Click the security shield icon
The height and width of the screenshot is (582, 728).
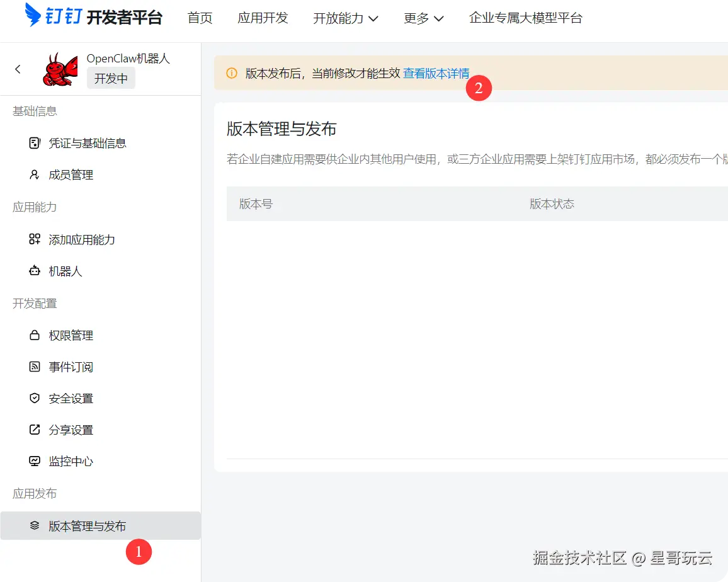coord(35,398)
